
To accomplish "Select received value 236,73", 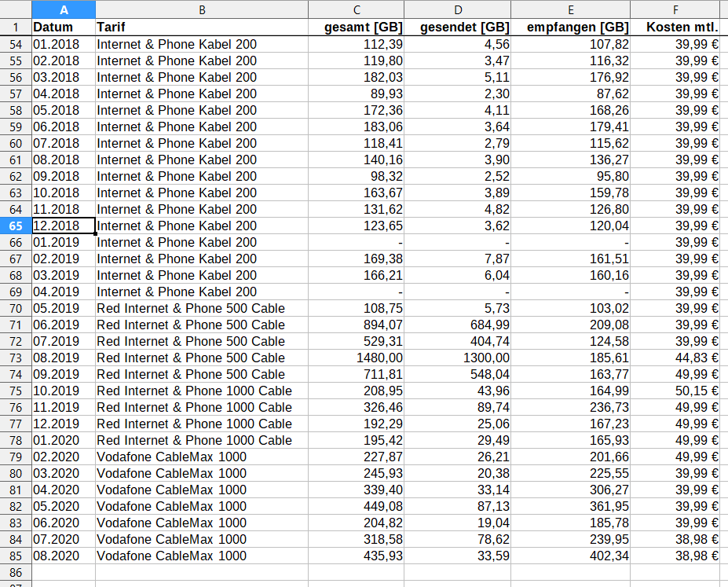I will point(571,407).
